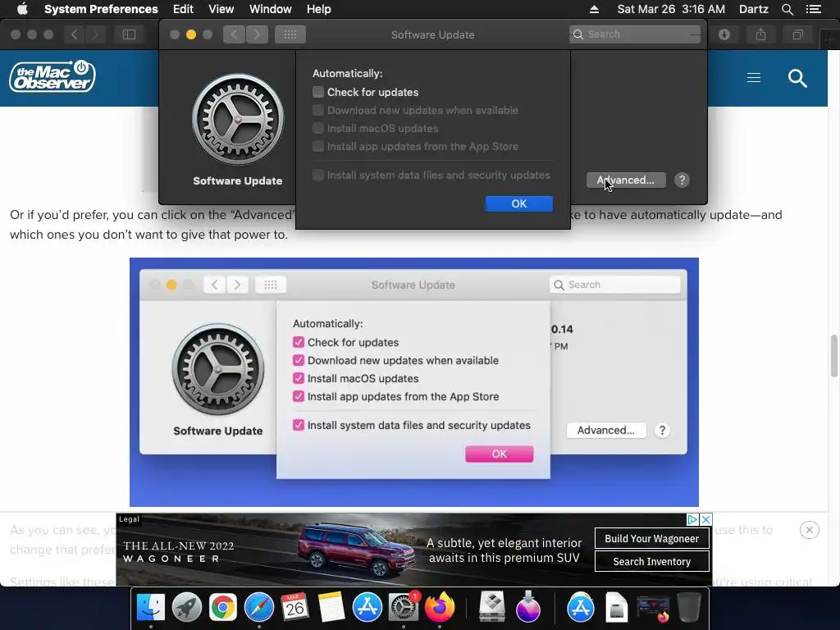Open the Trash in the dock
Viewport: 840px width, 630px height.
(689, 608)
